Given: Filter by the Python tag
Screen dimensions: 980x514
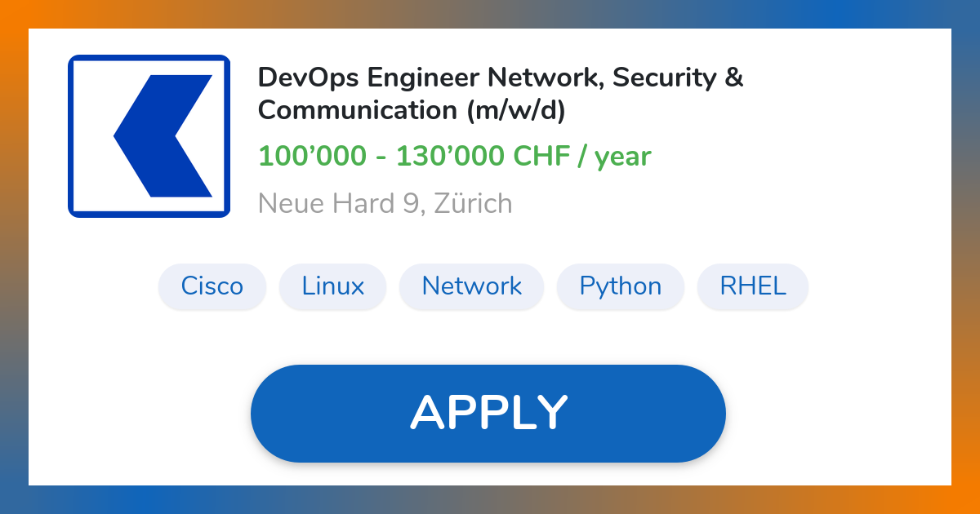Looking at the screenshot, I should click(x=621, y=286).
